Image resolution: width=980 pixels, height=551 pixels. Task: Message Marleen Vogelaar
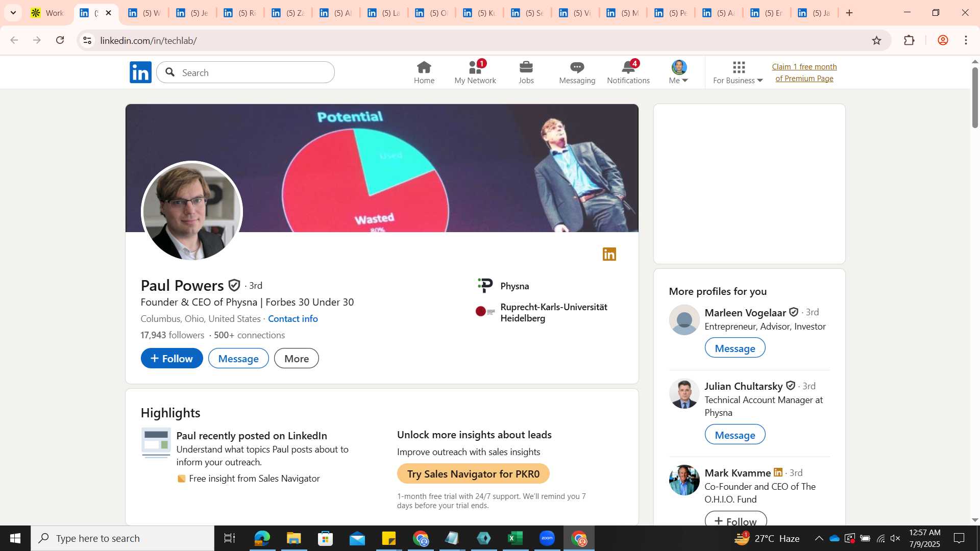click(x=735, y=348)
